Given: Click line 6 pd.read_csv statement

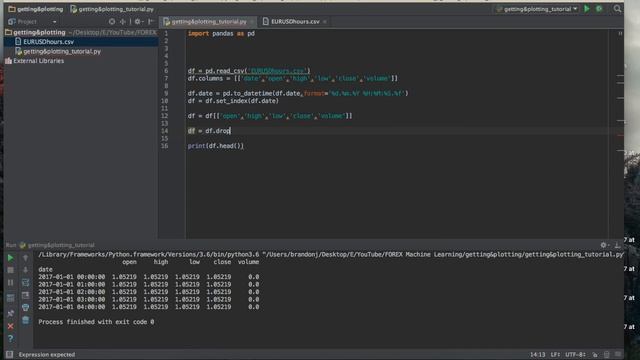Looking at the screenshot, I should point(249,71).
